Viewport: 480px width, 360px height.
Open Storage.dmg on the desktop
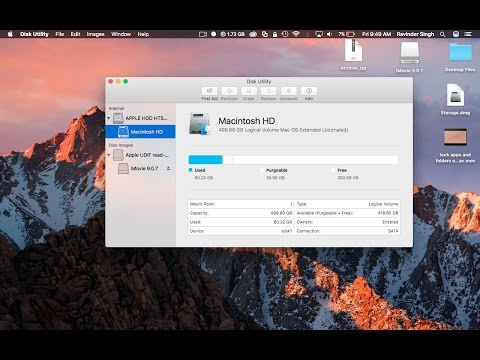pyautogui.click(x=455, y=99)
